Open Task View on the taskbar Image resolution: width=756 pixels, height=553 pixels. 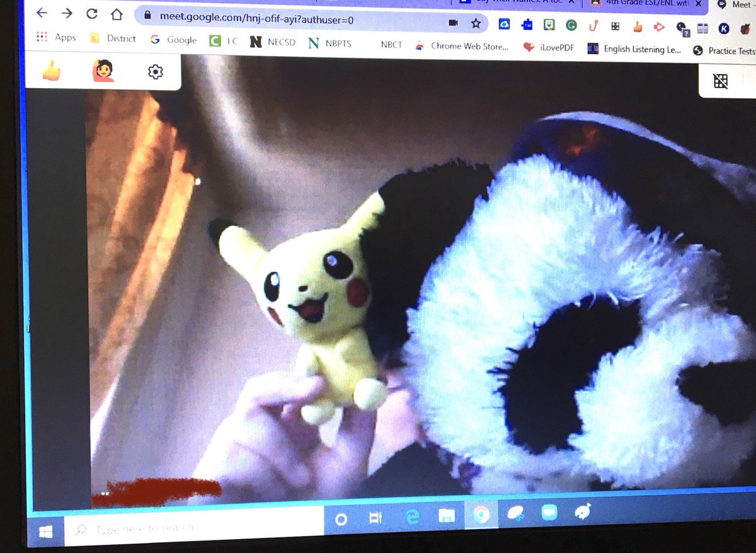pyautogui.click(x=375, y=518)
